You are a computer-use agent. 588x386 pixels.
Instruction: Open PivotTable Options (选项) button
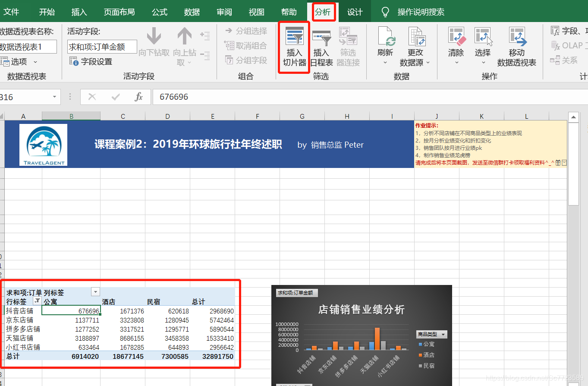pyautogui.click(x=14, y=62)
